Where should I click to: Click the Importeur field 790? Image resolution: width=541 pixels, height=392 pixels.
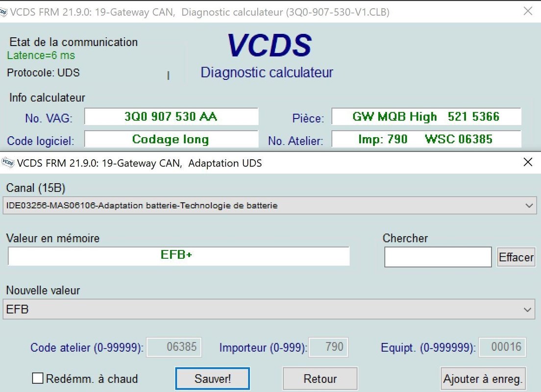pyautogui.click(x=328, y=347)
